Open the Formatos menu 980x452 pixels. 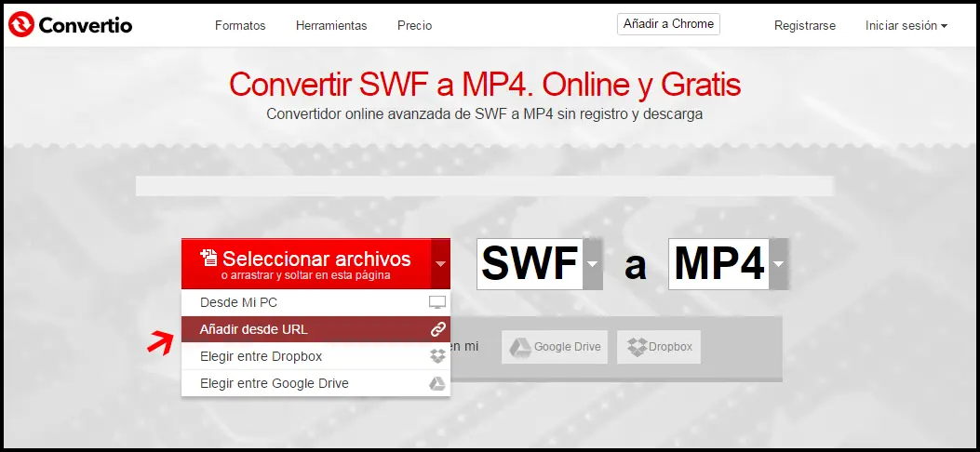240,26
